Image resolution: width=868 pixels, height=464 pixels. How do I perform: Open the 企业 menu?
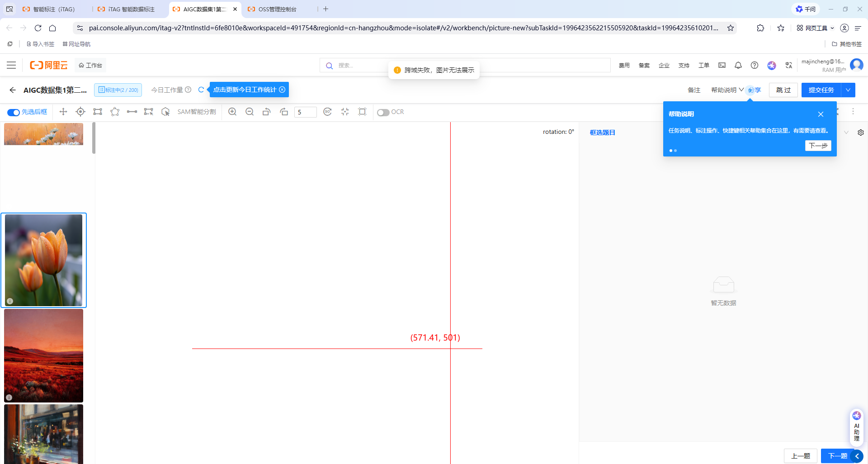click(x=664, y=66)
